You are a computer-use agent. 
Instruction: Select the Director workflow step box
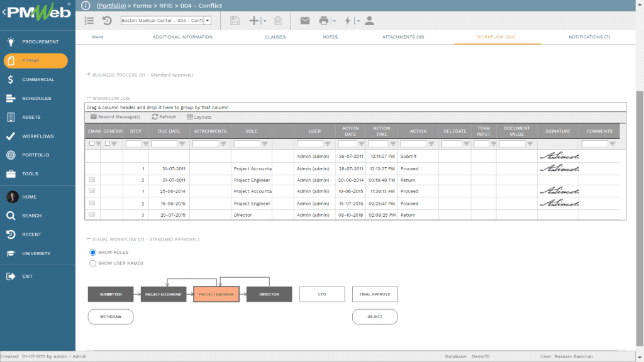point(269,294)
